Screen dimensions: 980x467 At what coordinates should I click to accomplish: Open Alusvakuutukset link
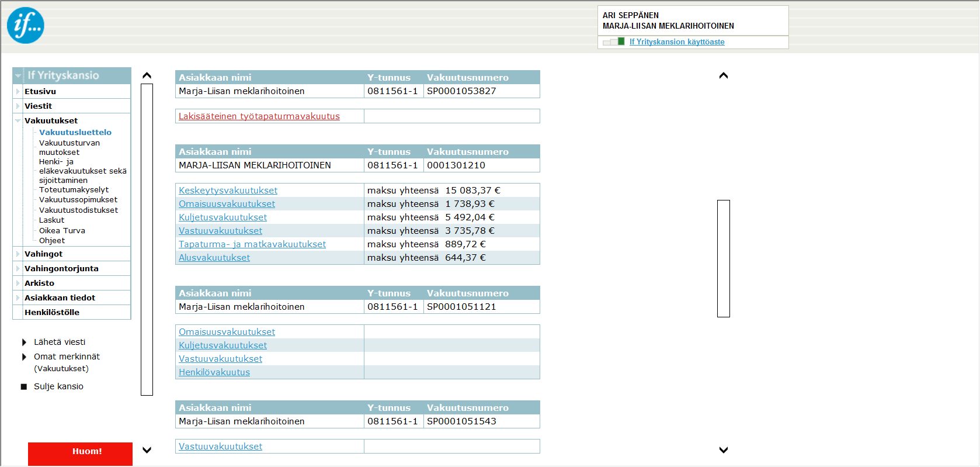point(214,258)
